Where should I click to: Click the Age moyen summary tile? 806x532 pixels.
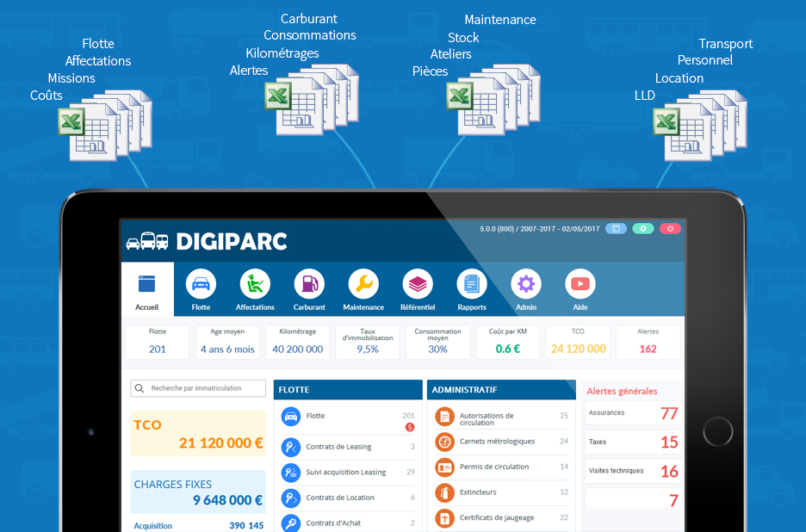click(227, 342)
